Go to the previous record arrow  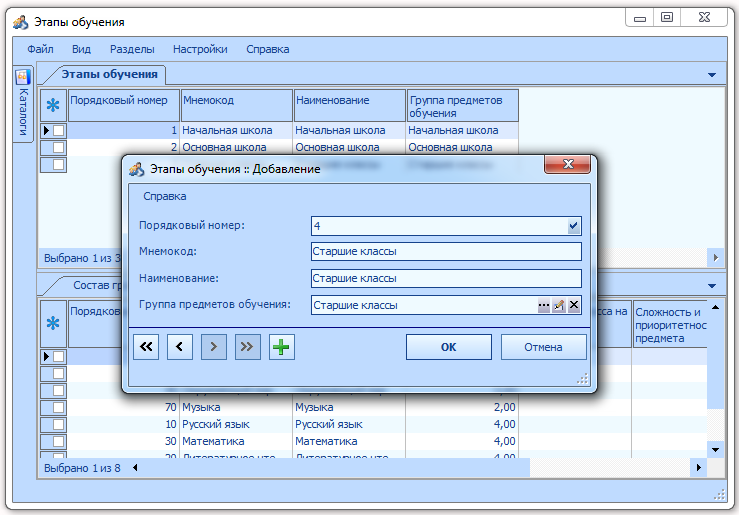coord(180,347)
